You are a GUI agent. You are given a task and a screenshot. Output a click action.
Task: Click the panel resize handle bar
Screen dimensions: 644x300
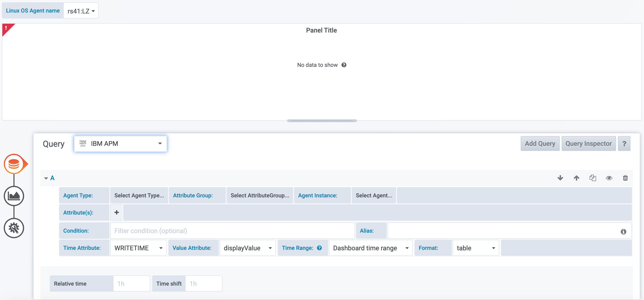(x=322, y=121)
